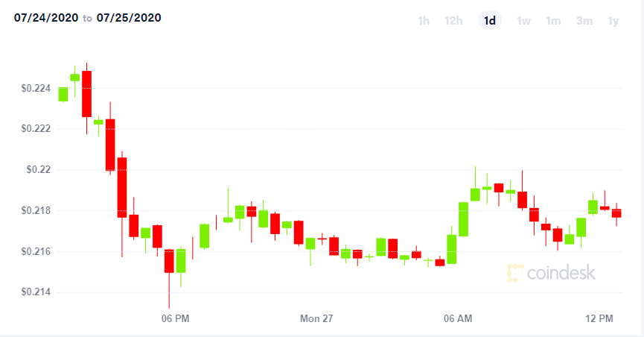The height and width of the screenshot is (337, 644).
Task: Click the $0.22 price axis label
Action: coord(39,169)
